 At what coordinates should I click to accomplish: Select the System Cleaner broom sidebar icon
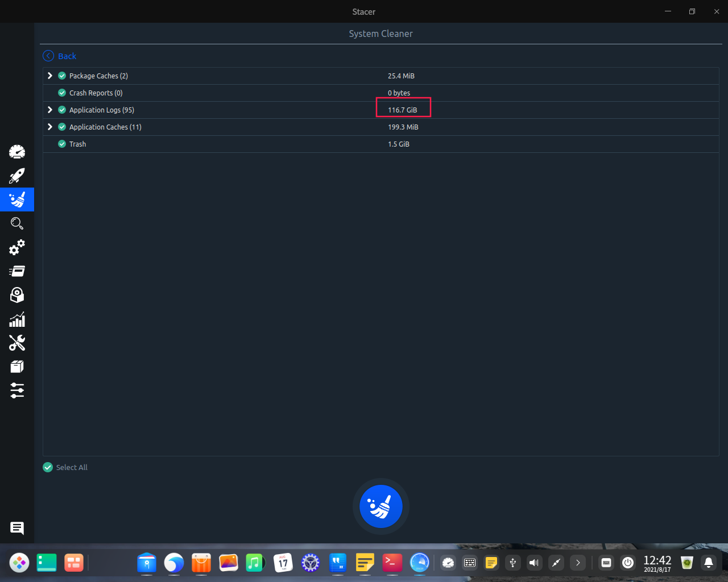[17, 199]
